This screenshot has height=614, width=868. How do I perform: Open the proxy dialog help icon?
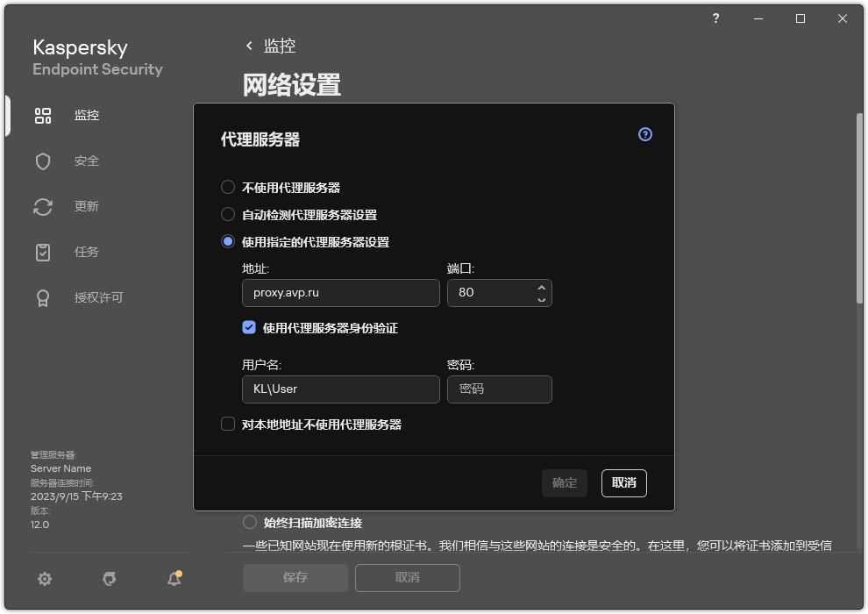[644, 134]
